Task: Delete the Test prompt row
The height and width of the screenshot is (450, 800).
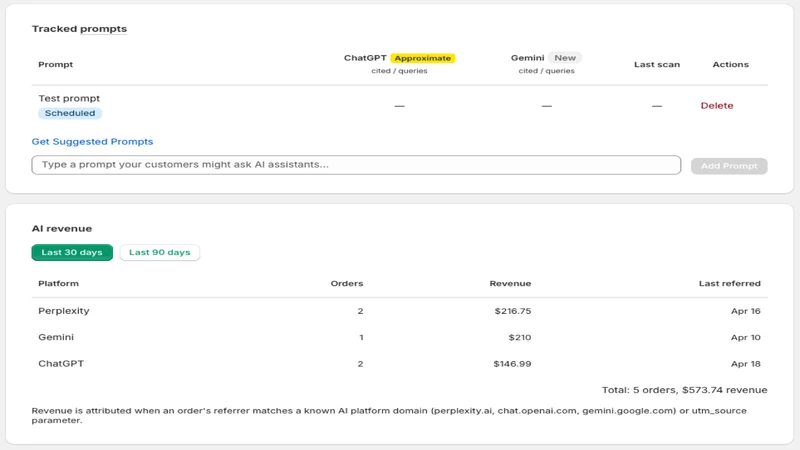Action: [x=716, y=106]
